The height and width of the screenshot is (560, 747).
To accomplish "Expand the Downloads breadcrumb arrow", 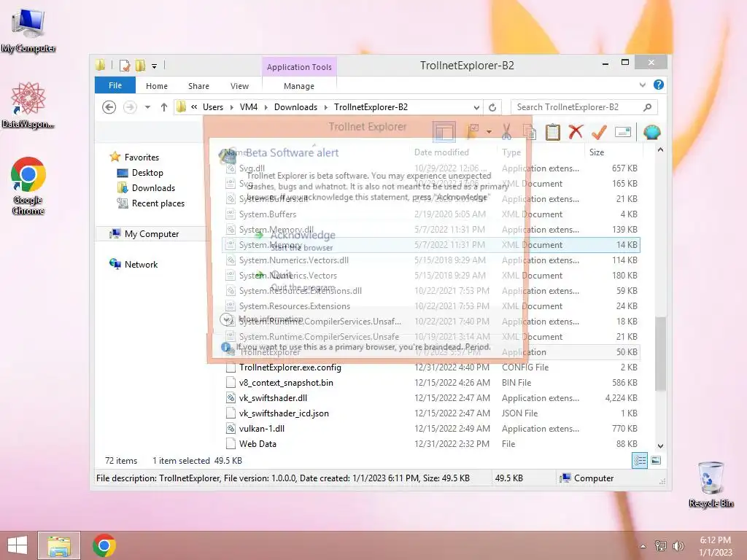I will (326, 107).
